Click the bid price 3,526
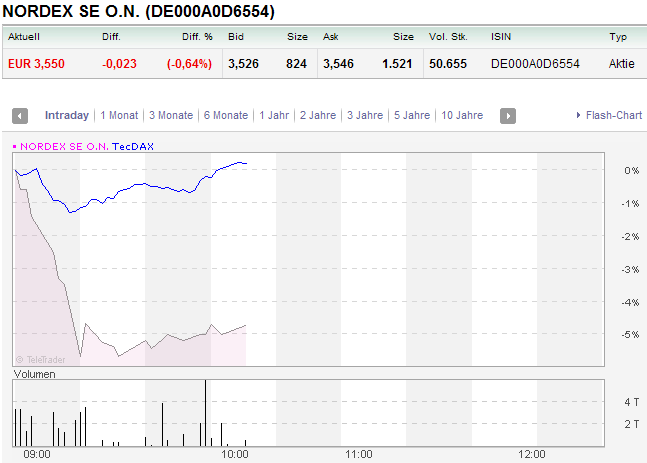The image size is (647, 463). (243, 64)
